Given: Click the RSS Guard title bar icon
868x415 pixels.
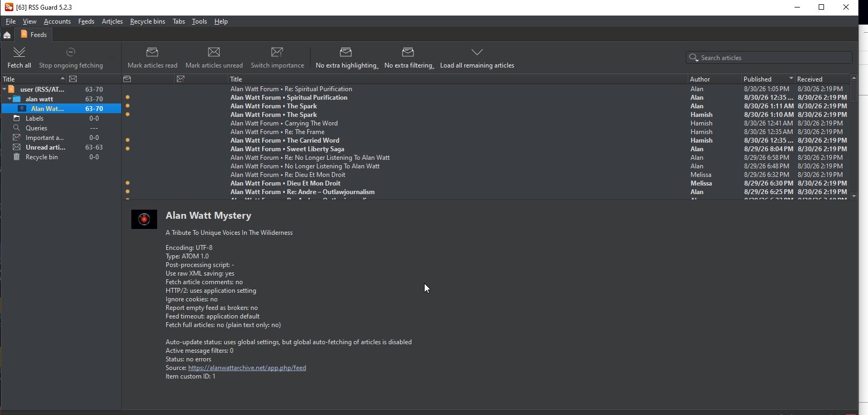Looking at the screenshot, I should (x=9, y=7).
